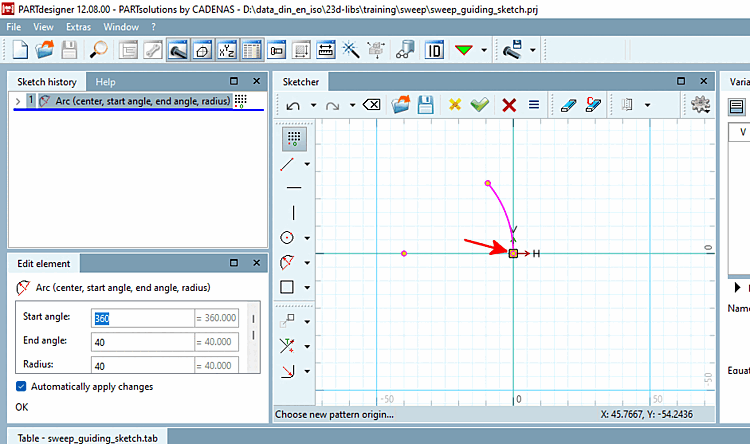
Task: Open the File menu
Action: tap(13, 27)
